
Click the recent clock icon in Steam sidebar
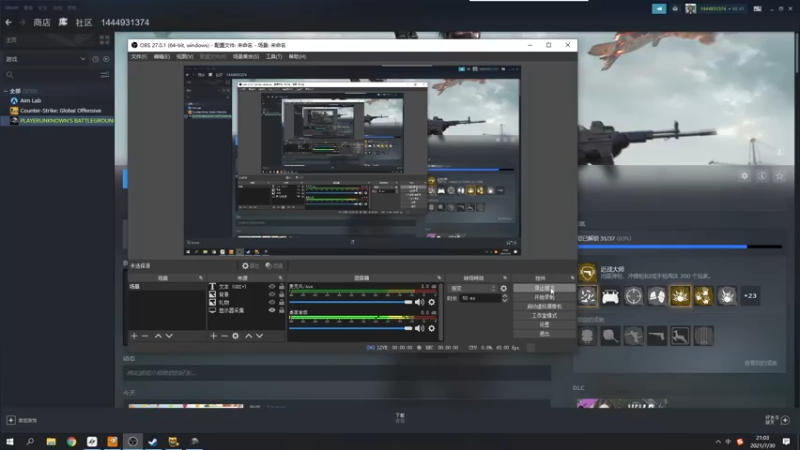pos(95,59)
